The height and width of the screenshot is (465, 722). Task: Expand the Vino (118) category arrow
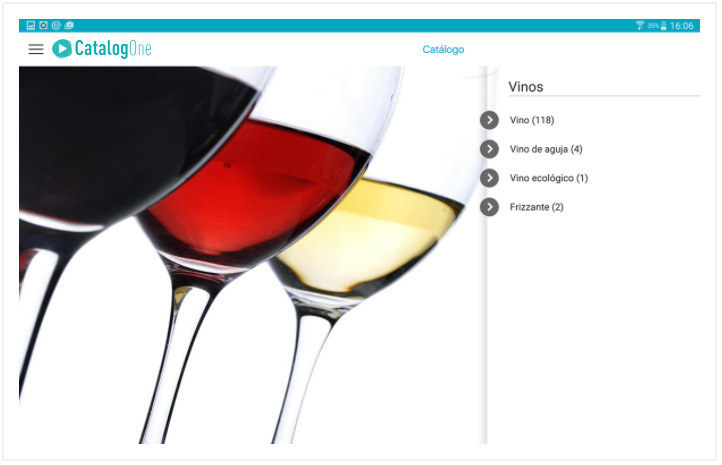coord(489,120)
